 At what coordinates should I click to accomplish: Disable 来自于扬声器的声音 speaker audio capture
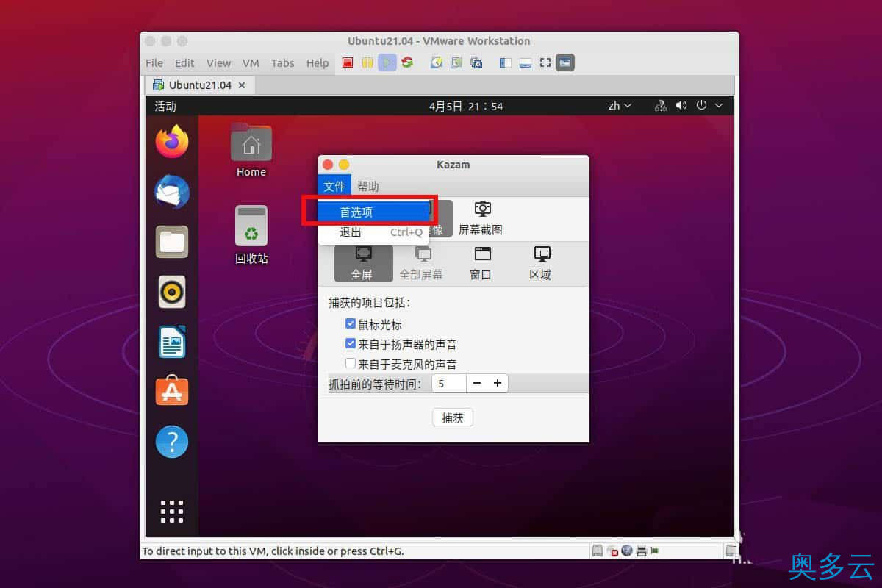351,343
